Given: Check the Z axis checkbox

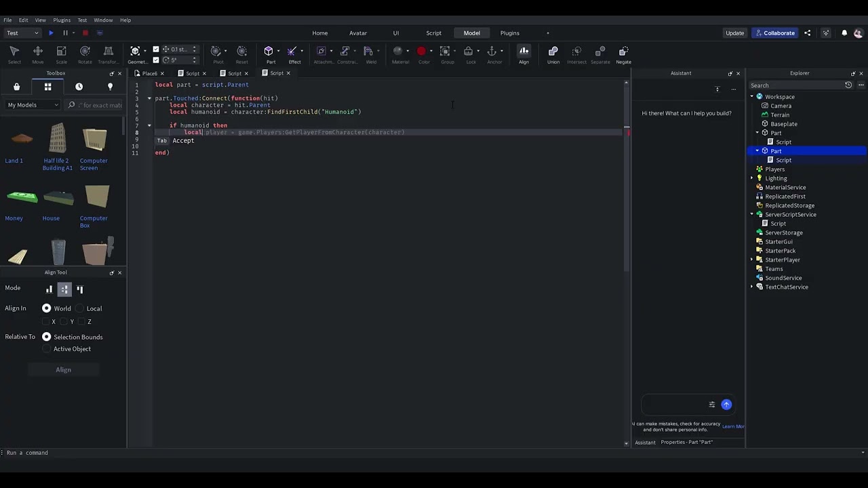Looking at the screenshot, I should [x=81, y=322].
